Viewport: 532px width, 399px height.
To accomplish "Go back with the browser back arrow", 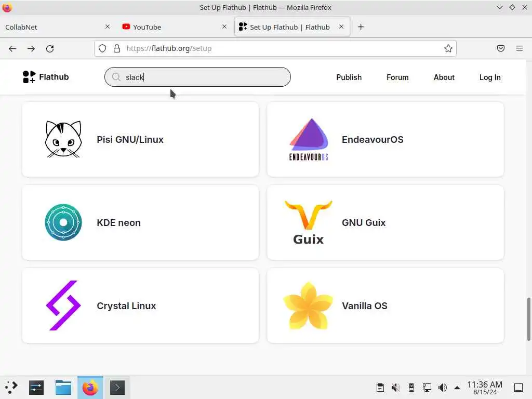I will coord(12,48).
